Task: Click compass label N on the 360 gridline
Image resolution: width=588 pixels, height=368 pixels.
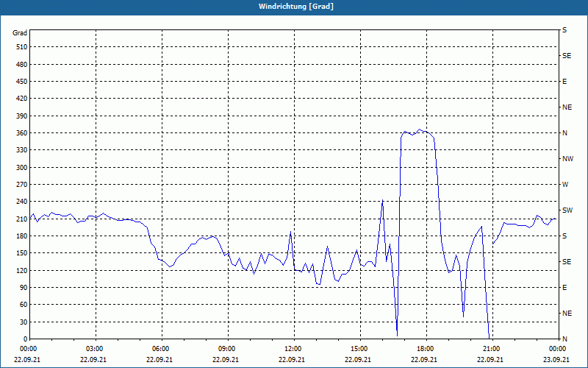Action: pos(564,133)
